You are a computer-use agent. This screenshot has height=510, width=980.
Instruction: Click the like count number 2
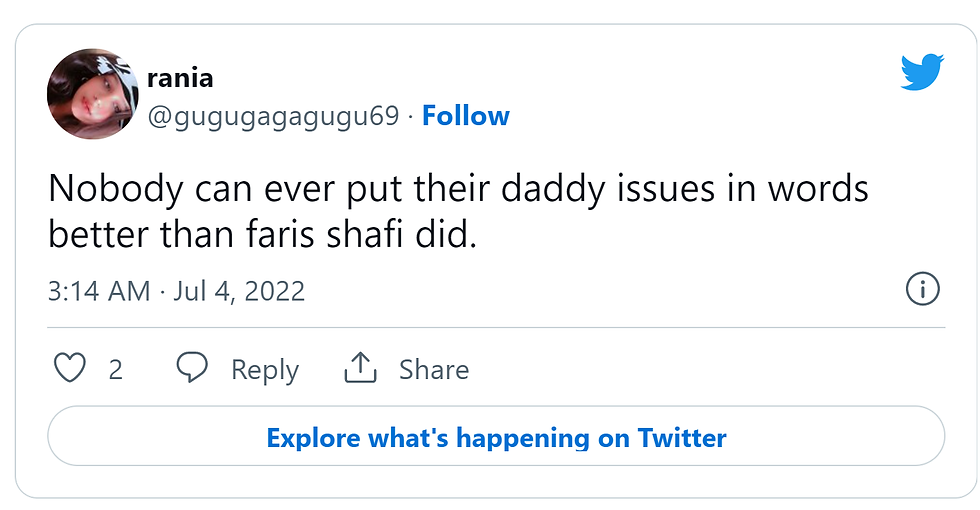click(116, 370)
